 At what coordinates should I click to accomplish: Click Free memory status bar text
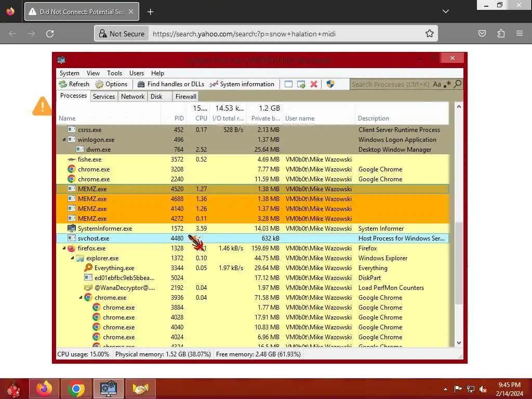[x=258, y=354]
